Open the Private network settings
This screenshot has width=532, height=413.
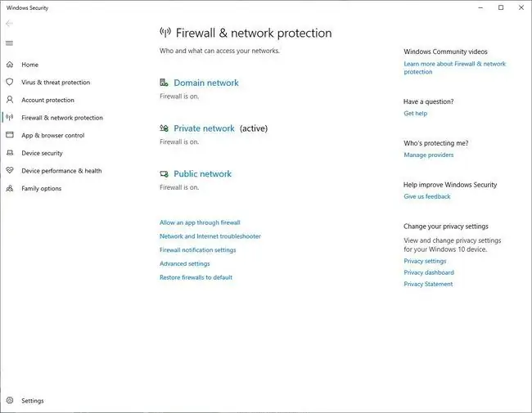click(x=204, y=128)
